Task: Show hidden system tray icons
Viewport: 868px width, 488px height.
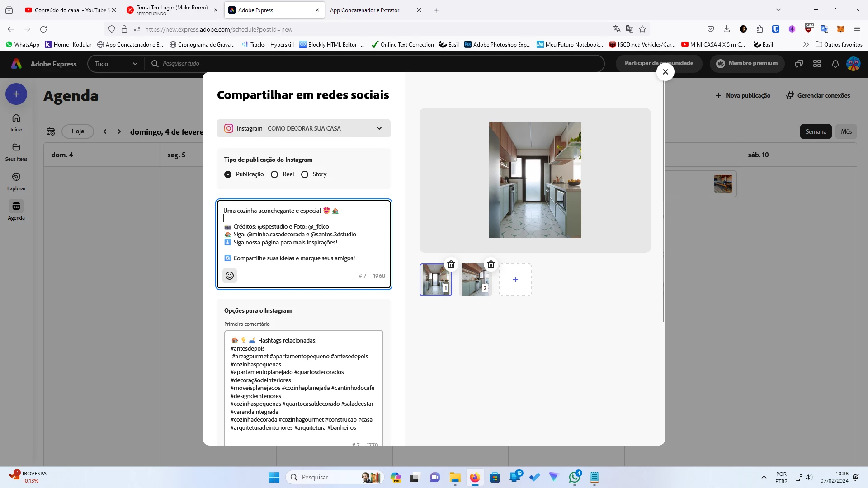Action: point(764,477)
